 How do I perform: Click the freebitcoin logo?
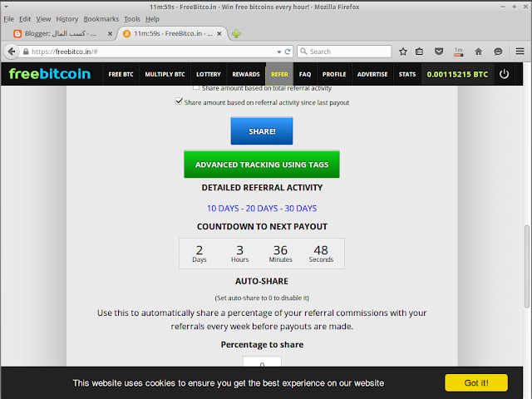point(50,74)
